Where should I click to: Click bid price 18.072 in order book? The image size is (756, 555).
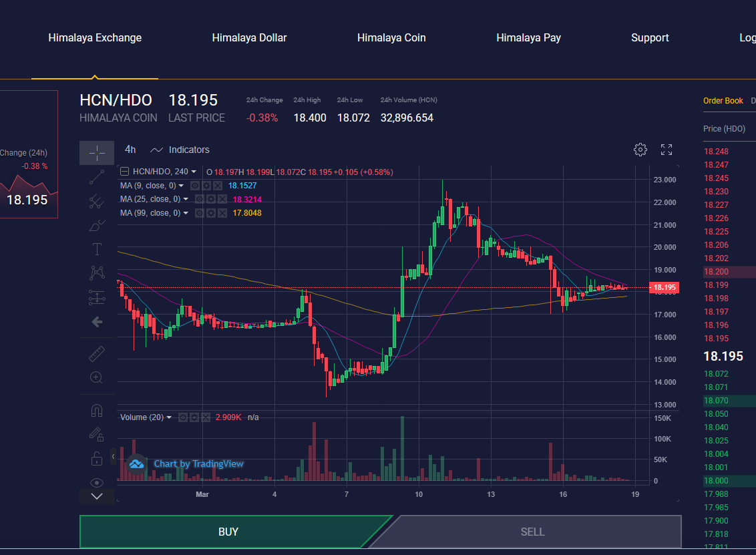coord(716,374)
